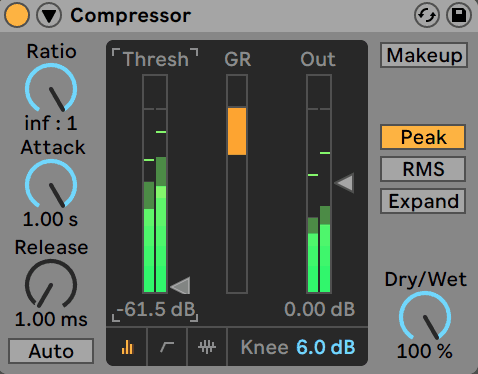Toggle the Auto release button

(51, 351)
